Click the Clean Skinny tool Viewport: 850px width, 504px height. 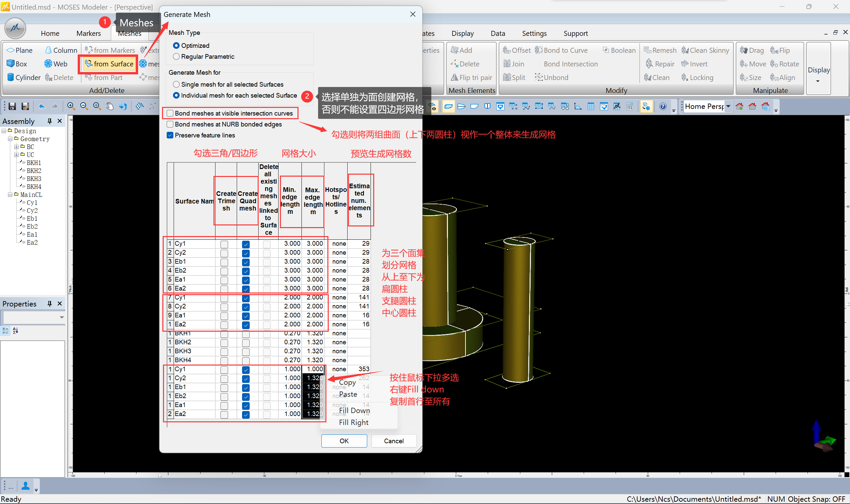[x=705, y=50]
